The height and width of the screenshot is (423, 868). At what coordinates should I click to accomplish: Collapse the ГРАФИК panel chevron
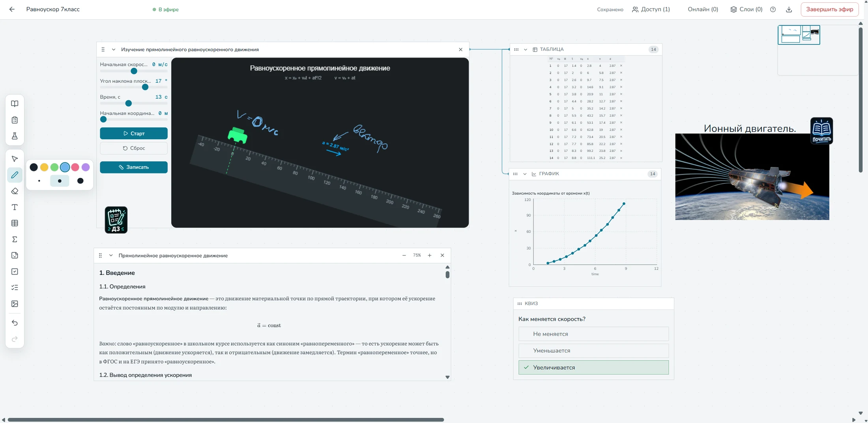(x=525, y=174)
